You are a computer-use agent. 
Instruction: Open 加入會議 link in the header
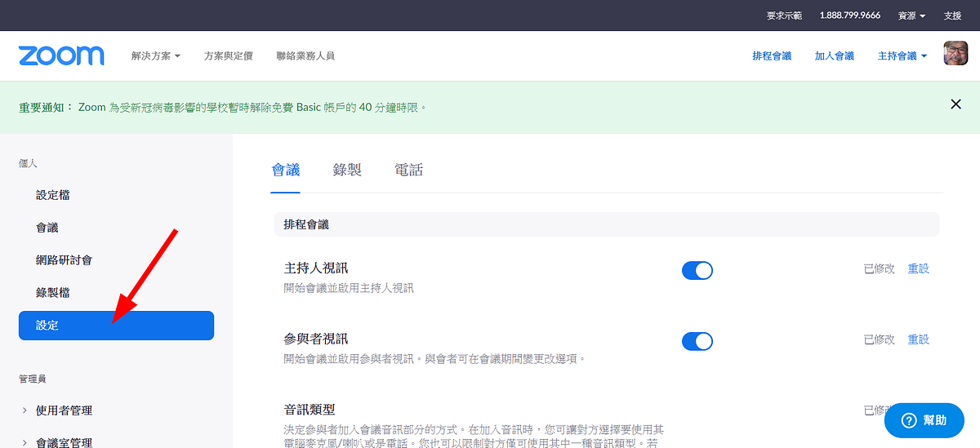point(835,56)
